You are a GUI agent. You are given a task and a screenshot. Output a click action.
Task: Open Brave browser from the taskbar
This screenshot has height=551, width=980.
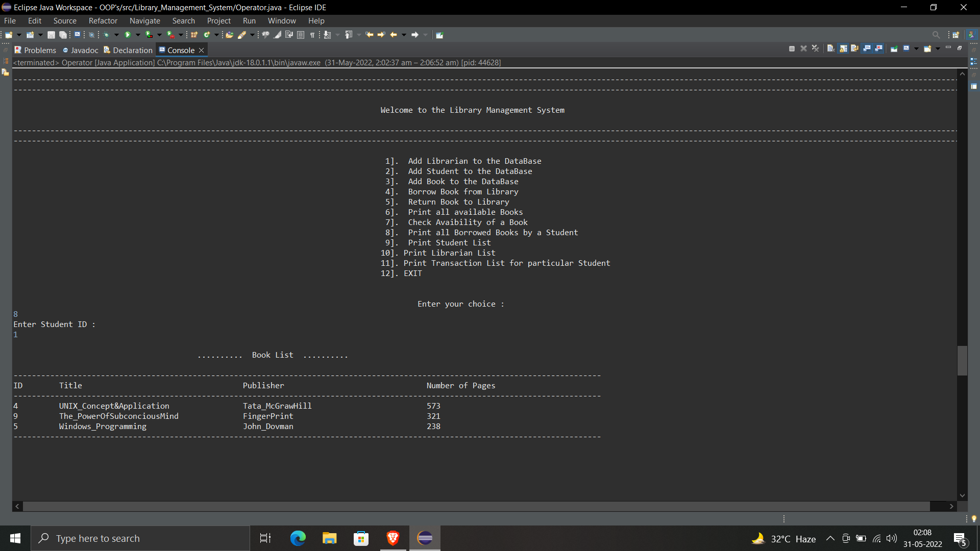pyautogui.click(x=393, y=538)
